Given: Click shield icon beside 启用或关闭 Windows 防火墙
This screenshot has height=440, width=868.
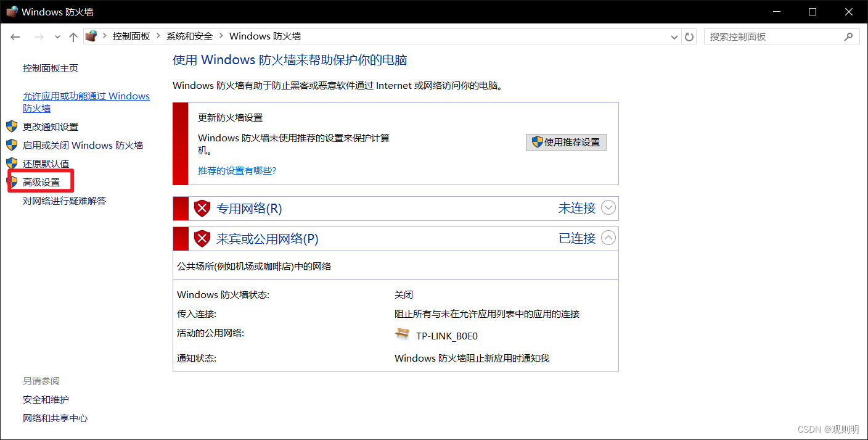Looking at the screenshot, I should (x=12, y=145).
